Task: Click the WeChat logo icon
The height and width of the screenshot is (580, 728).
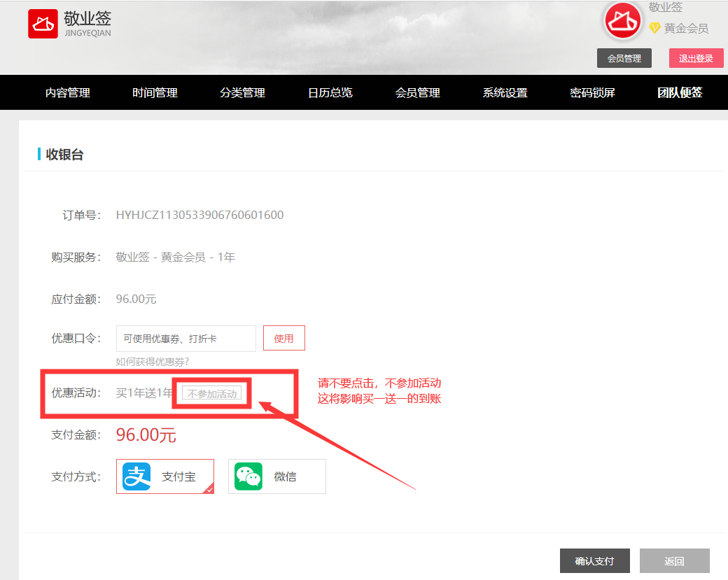Action: 248,476
